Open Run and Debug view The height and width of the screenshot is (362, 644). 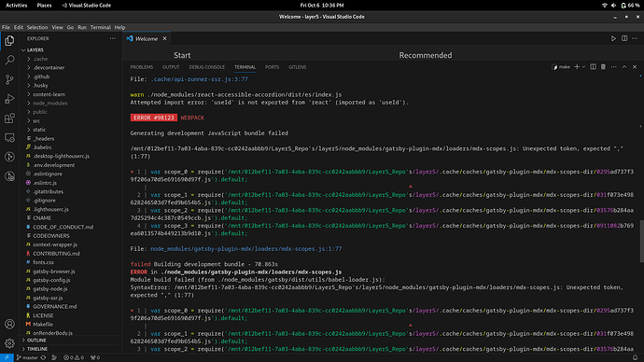[x=9, y=99]
